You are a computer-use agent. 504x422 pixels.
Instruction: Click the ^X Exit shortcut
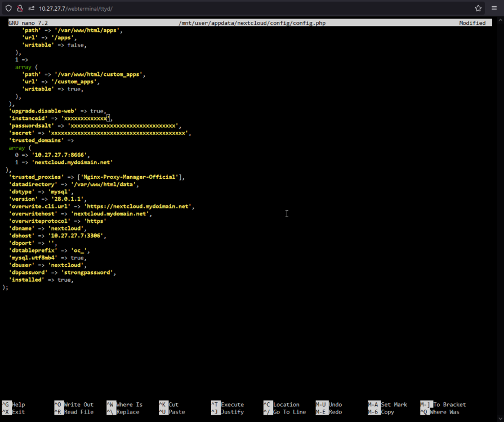coord(14,412)
